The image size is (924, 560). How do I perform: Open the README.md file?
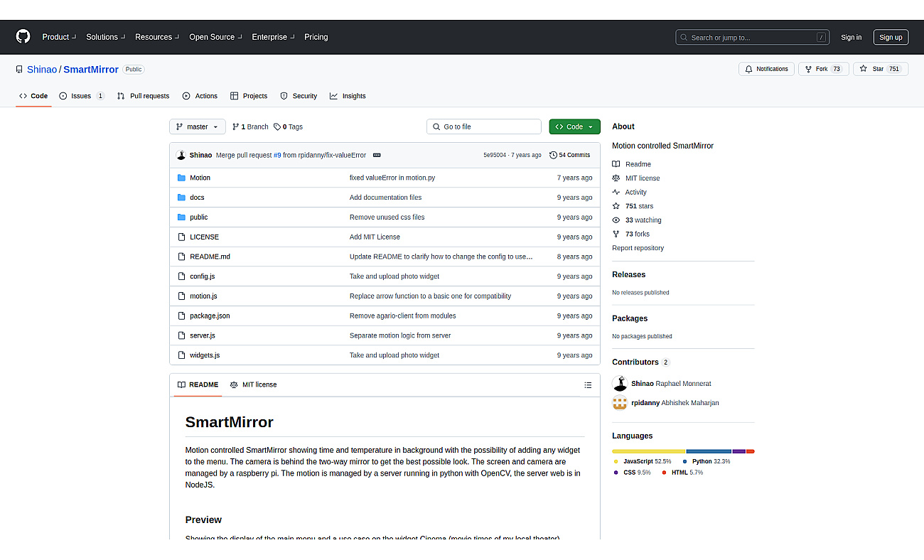click(x=210, y=257)
